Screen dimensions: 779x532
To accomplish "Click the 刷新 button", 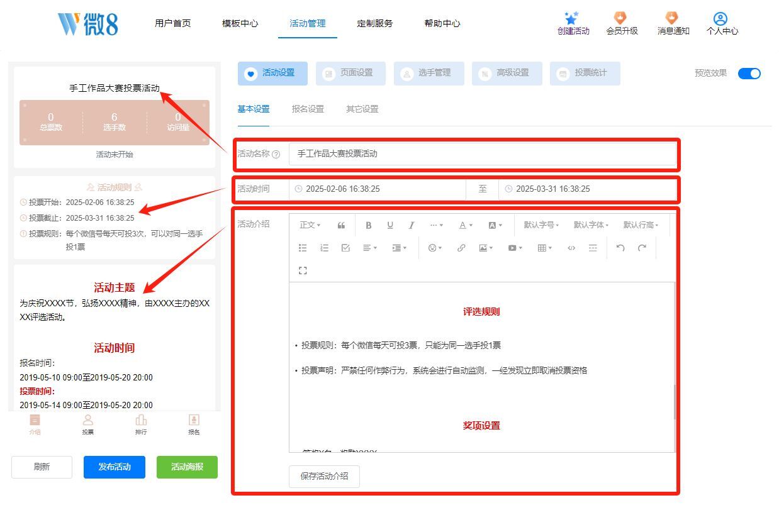I will (x=42, y=467).
